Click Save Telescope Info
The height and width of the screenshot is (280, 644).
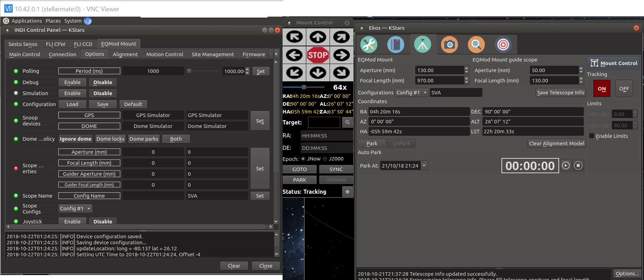point(561,93)
